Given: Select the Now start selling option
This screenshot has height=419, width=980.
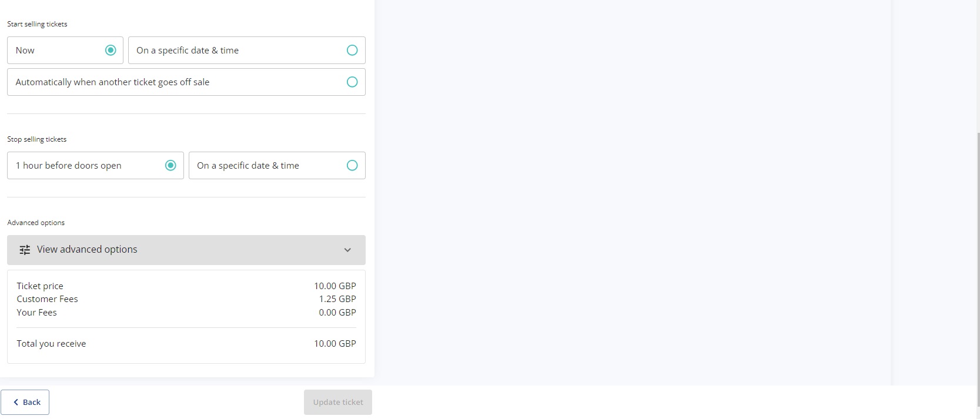Looking at the screenshot, I should [x=65, y=51].
